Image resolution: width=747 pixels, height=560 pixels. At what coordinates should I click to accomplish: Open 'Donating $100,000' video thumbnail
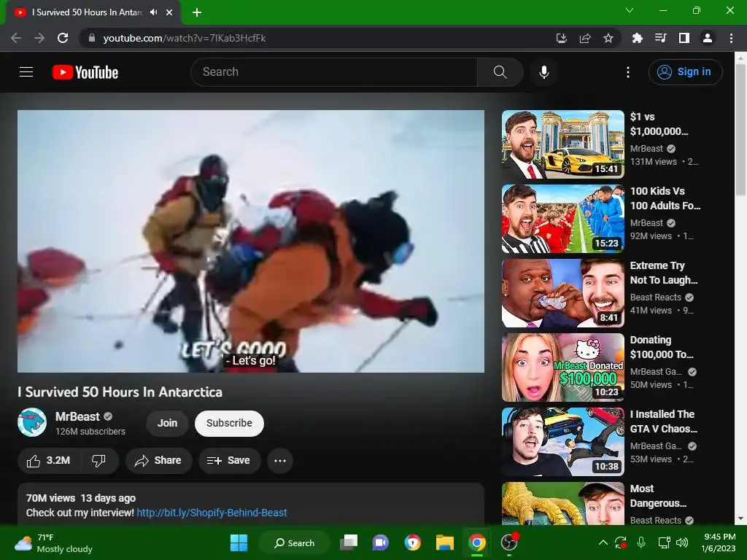(x=562, y=367)
